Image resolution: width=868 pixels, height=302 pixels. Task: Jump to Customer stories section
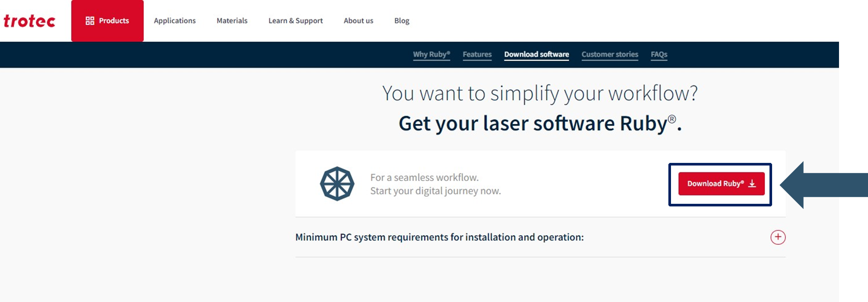click(x=610, y=55)
